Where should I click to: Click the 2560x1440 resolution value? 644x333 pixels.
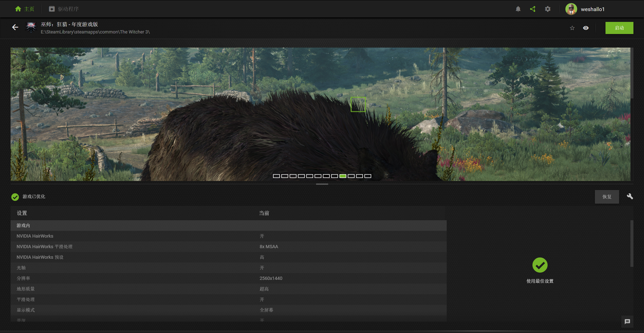pyautogui.click(x=271, y=278)
